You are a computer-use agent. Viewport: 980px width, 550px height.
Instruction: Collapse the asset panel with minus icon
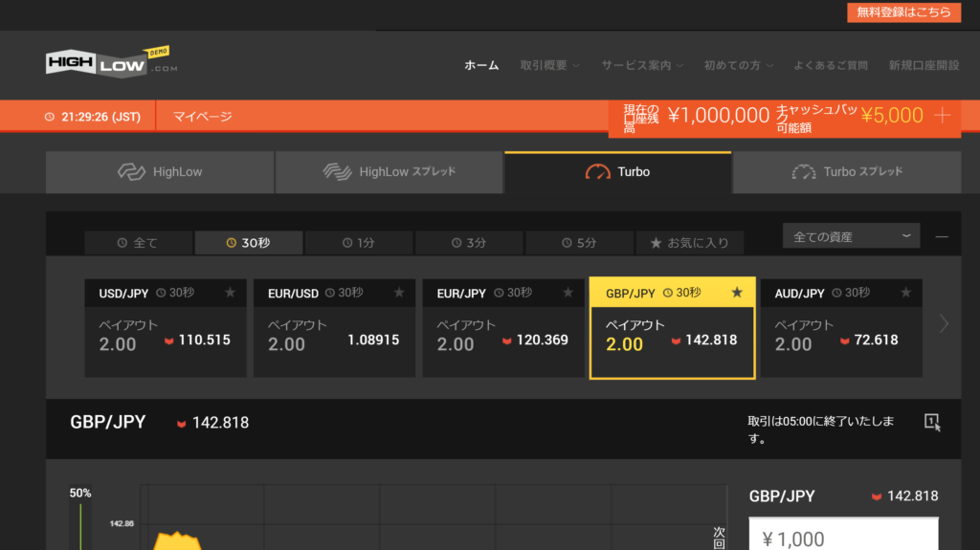[x=942, y=237]
